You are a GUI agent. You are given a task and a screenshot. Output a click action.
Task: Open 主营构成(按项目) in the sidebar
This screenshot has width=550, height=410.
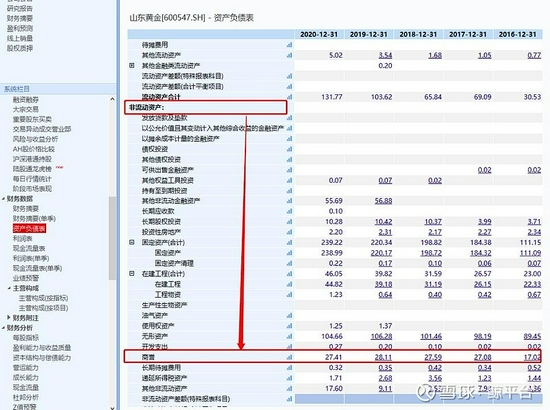[43, 308]
